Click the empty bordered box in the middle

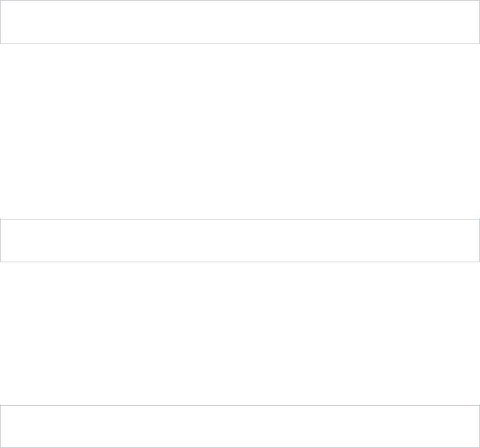click(240, 240)
